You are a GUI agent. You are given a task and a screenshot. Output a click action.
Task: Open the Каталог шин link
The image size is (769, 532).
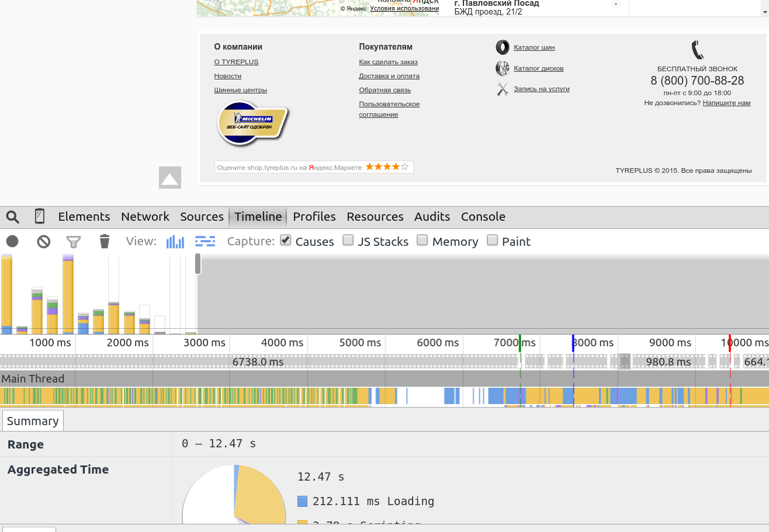(534, 47)
